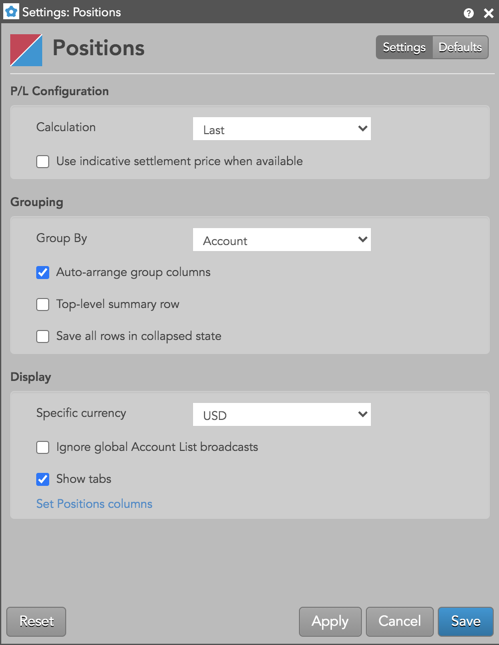Close the Settings: Positions dialog
Screen dimensions: 499x645
(489, 13)
